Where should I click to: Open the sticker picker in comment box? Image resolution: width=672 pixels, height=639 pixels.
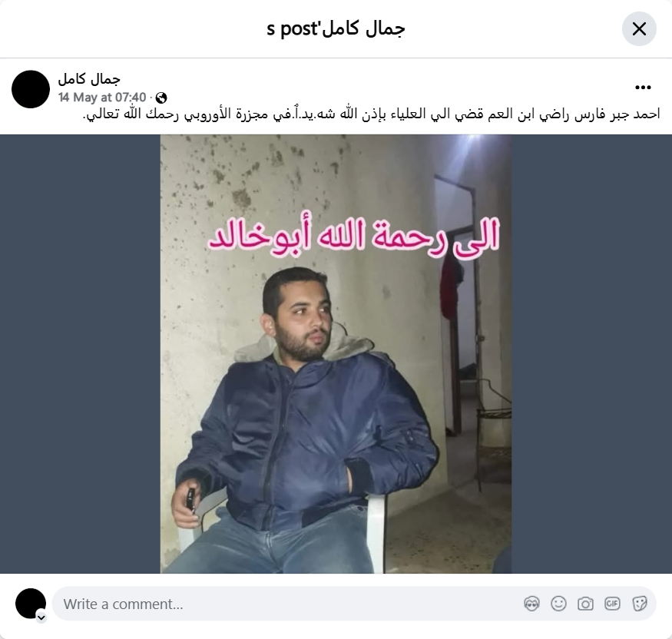[x=639, y=604]
